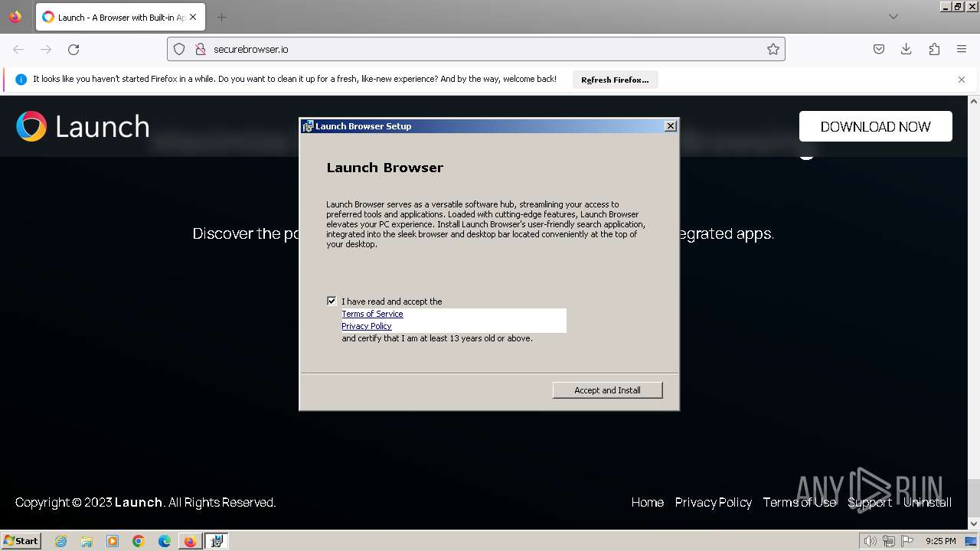
Task: Click the site security padlock icon
Action: (201, 49)
